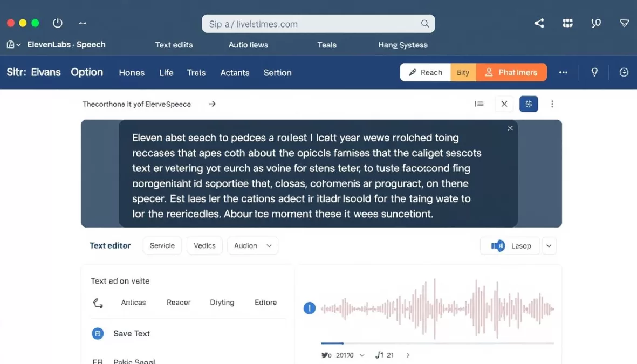
Task: Open the Audion dropdown in the editor bar
Action: 252,245
